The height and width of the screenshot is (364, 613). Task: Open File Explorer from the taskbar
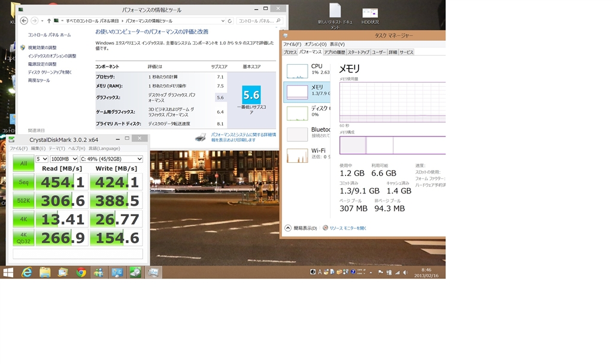(x=45, y=272)
